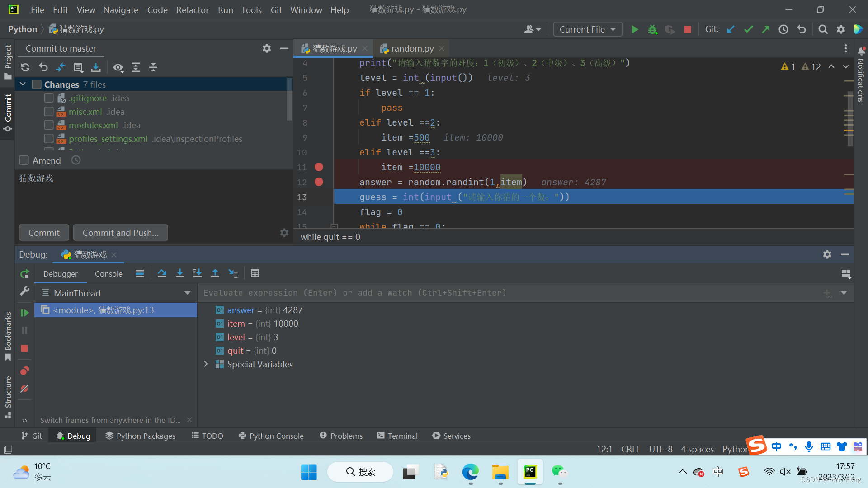This screenshot has width=868, height=488.
Task: Rollback changes via top toolbar undo icon
Action: pyautogui.click(x=802, y=29)
